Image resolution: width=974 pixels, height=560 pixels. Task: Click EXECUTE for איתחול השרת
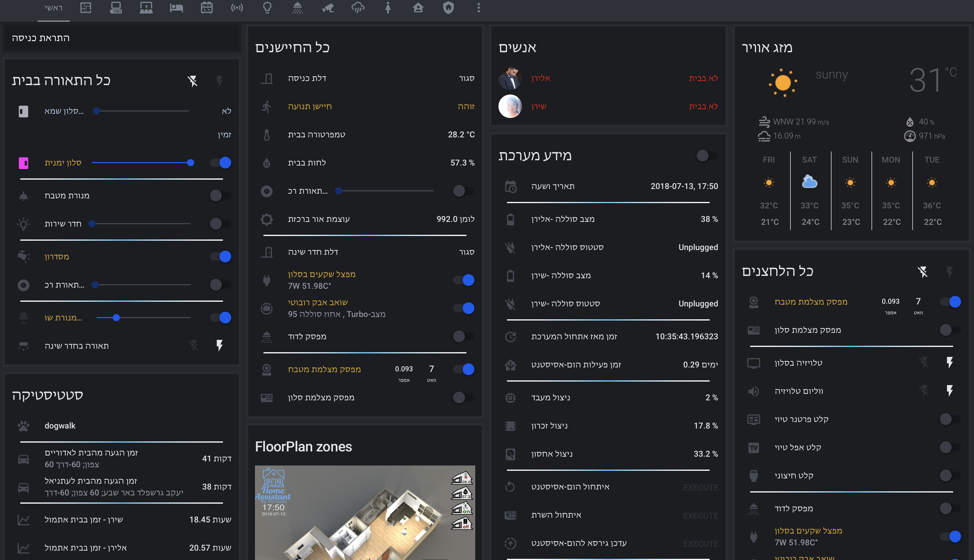[700, 516]
